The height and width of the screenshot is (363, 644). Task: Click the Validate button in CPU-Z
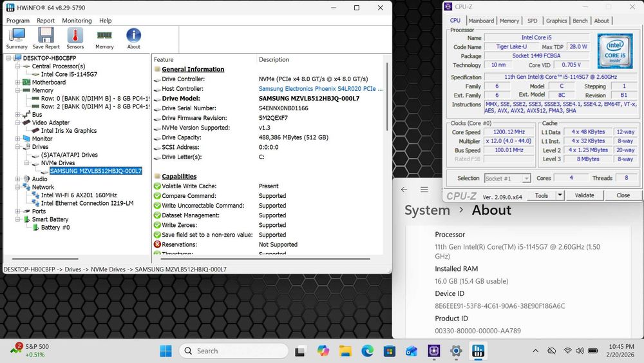coord(585,195)
